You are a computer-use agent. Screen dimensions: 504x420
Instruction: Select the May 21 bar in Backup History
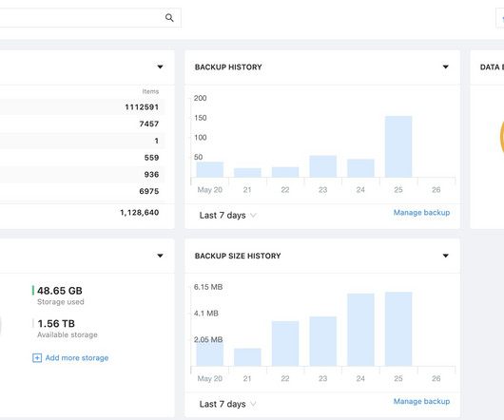[x=247, y=173]
